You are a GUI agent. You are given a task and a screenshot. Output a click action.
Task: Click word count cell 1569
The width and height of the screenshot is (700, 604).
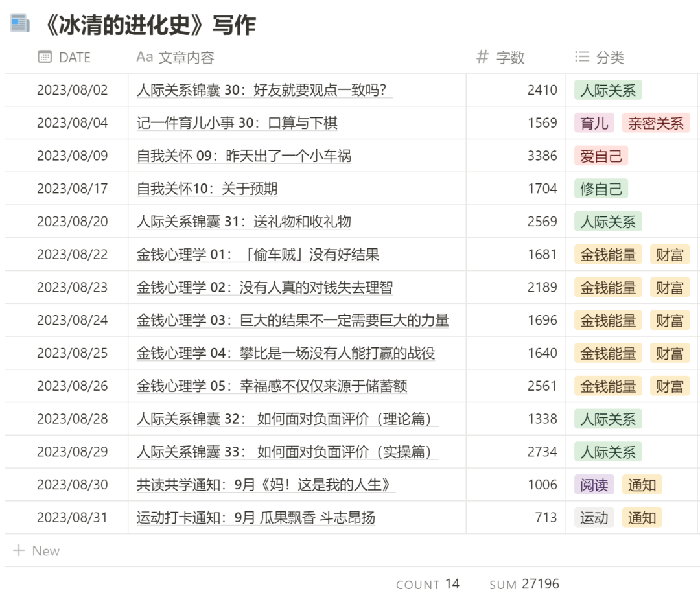516,122
